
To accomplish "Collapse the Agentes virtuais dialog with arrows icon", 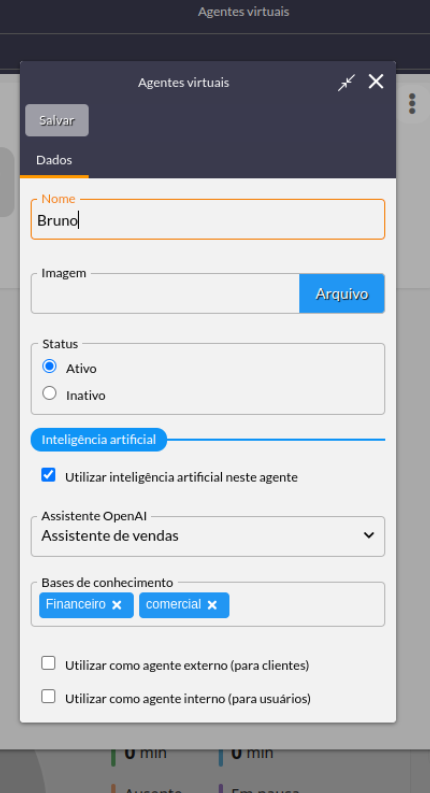I will (347, 82).
